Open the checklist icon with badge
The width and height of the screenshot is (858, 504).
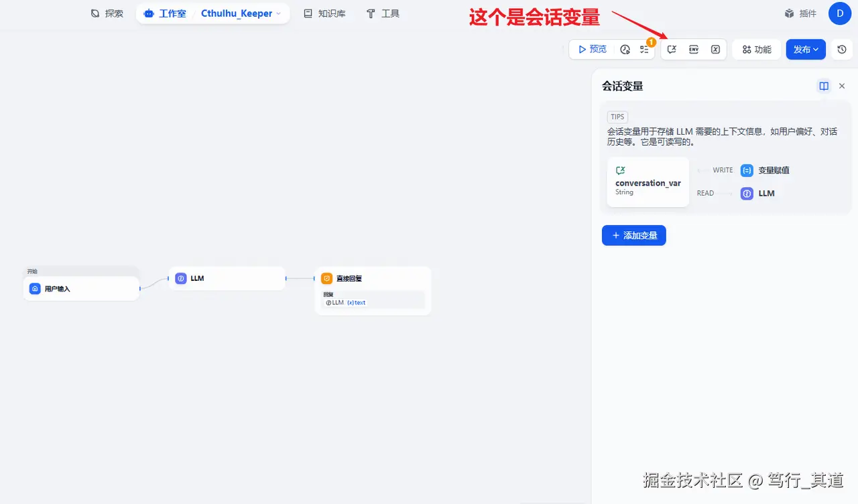(644, 50)
